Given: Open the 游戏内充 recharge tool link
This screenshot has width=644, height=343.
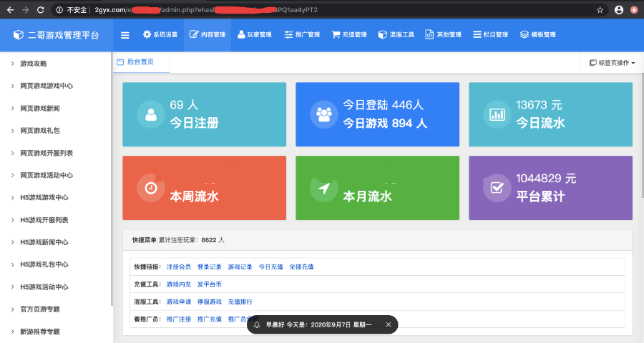Looking at the screenshot, I should pos(178,284).
